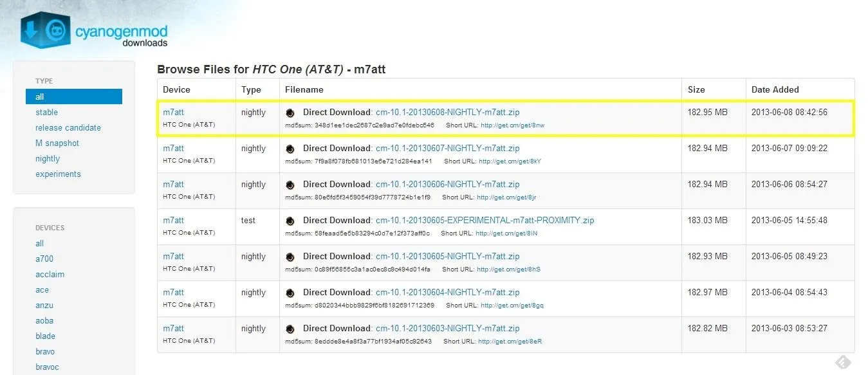Select the highlighted 'all' type filter
This screenshot has height=375, width=868.
click(x=74, y=96)
